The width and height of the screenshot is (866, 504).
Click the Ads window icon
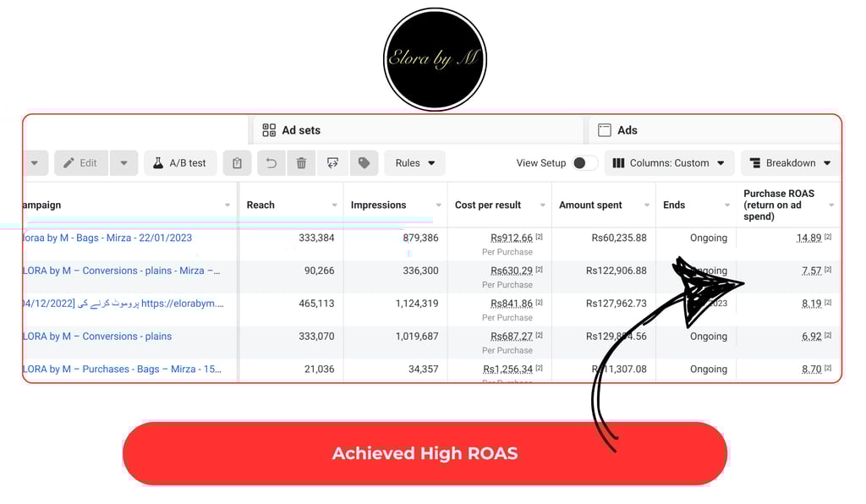point(605,130)
